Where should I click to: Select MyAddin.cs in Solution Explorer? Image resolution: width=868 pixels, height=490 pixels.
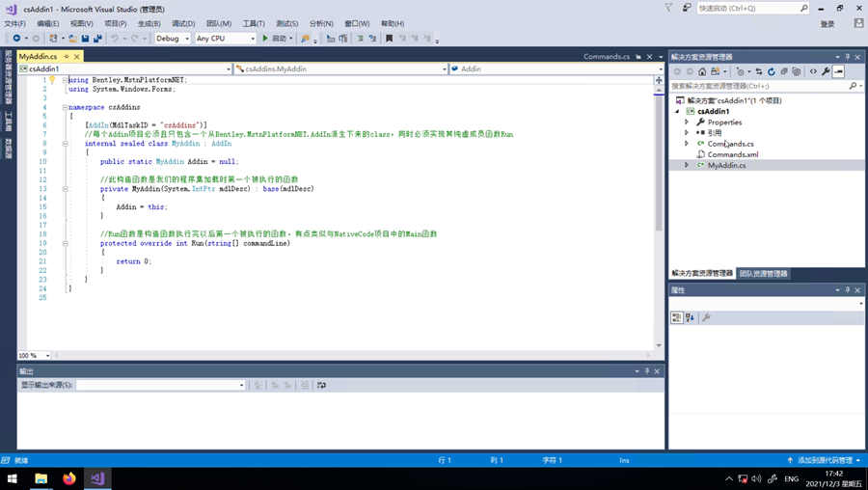pyautogui.click(x=726, y=165)
